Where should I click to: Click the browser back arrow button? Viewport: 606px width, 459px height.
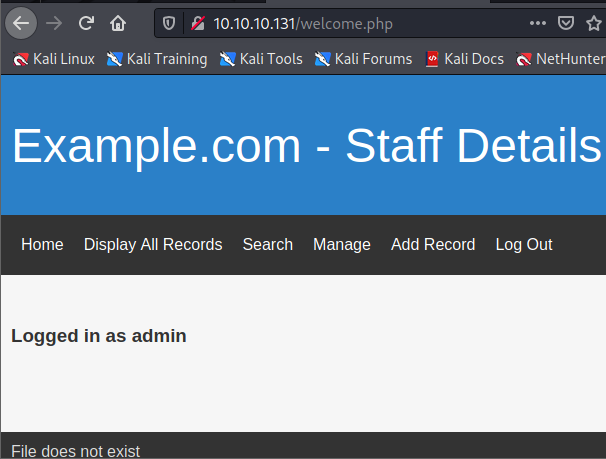pyautogui.click(x=22, y=22)
